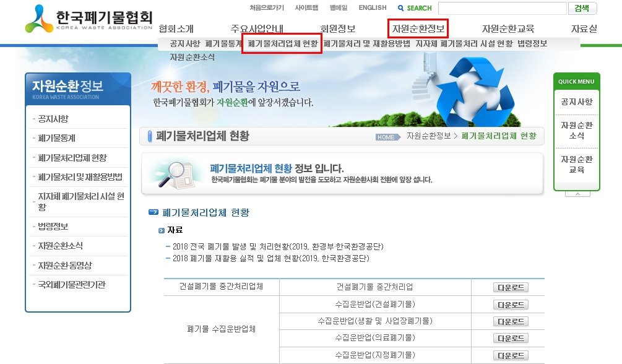Download the 건설폐기물 중간처리업 file
This screenshot has height=364, width=622.
point(511,287)
